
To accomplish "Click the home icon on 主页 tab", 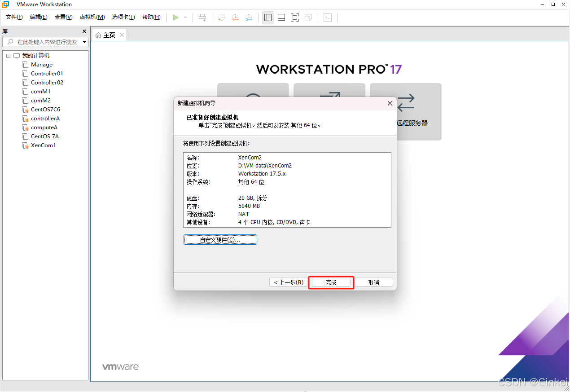I will pyautogui.click(x=98, y=35).
